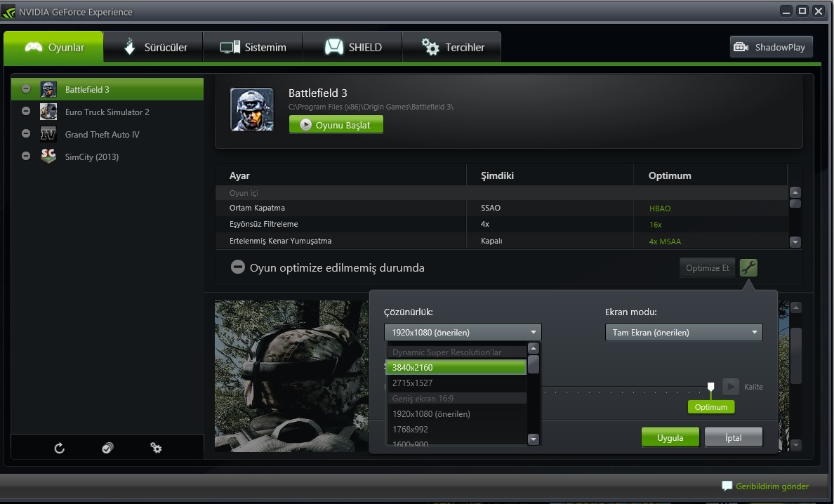Launch game with Oyunu Başlat button
Image resolution: width=834 pixels, height=504 pixels.
pos(336,125)
